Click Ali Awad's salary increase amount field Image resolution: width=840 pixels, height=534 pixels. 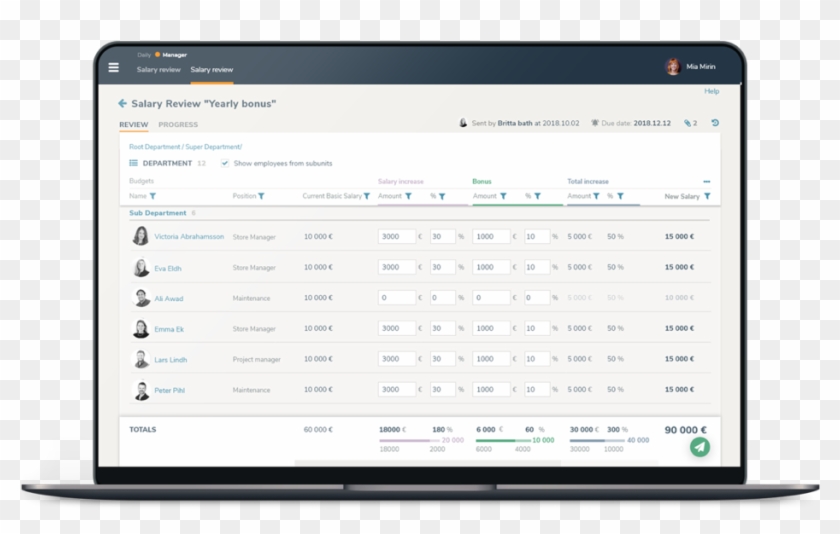(396, 298)
